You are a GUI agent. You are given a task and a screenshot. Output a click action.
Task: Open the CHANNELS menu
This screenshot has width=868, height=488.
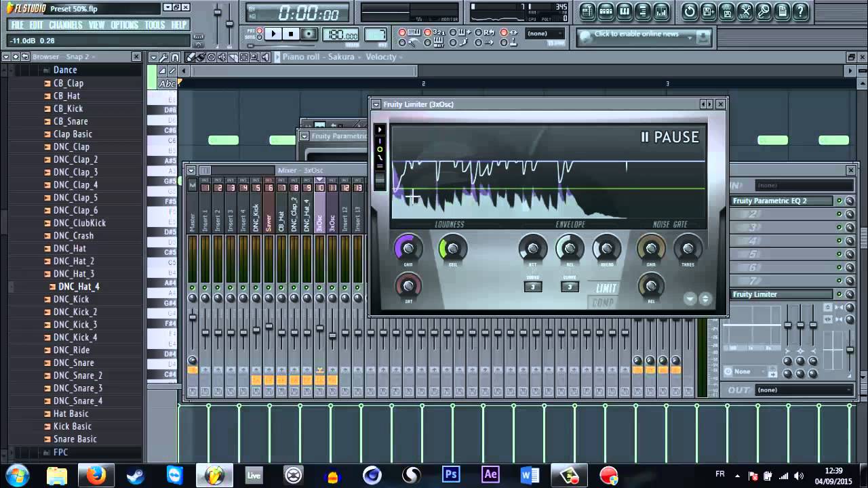tap(66, 25)
